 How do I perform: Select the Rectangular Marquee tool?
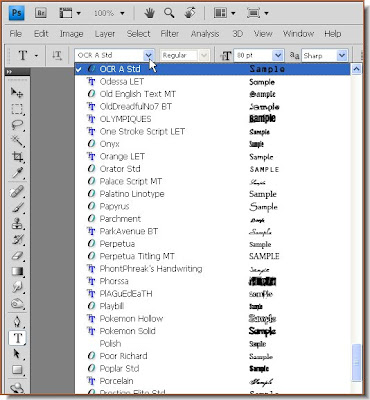click(17, 109)
